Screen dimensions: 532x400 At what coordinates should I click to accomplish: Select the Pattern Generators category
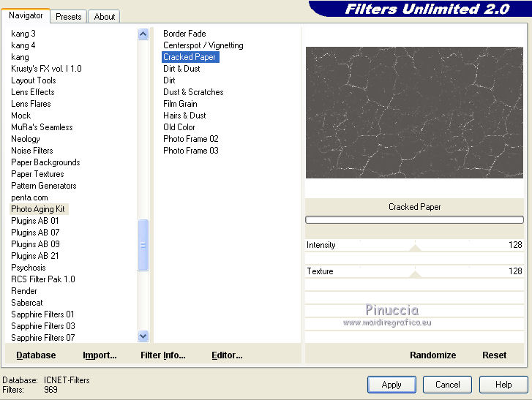pyautogui.click(x=43, y=186)
